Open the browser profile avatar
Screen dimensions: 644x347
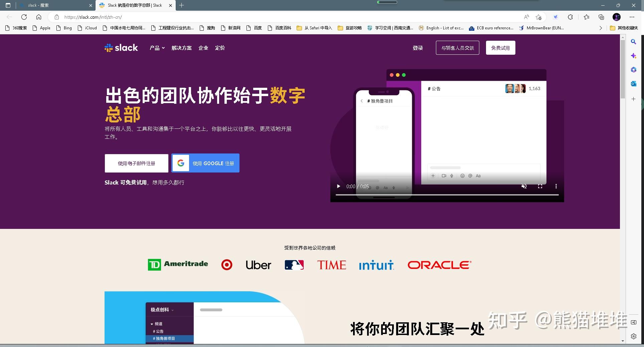point(617,17)
